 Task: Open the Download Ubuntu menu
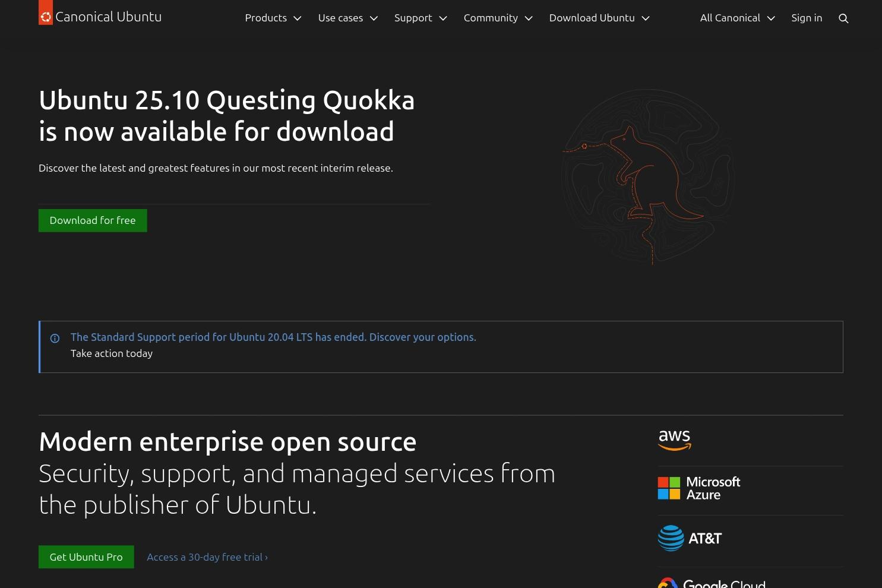599,18
